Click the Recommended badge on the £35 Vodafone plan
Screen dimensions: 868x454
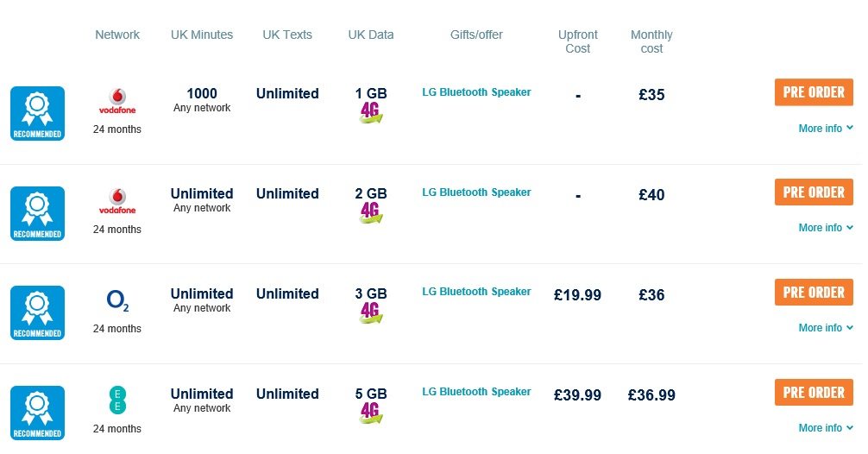[38, 114]
